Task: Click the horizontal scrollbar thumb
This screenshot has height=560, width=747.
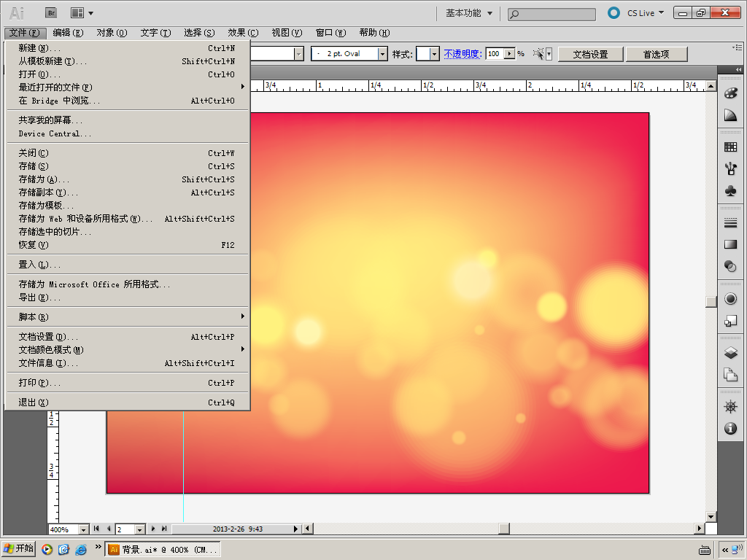Action: coord(504,529)
